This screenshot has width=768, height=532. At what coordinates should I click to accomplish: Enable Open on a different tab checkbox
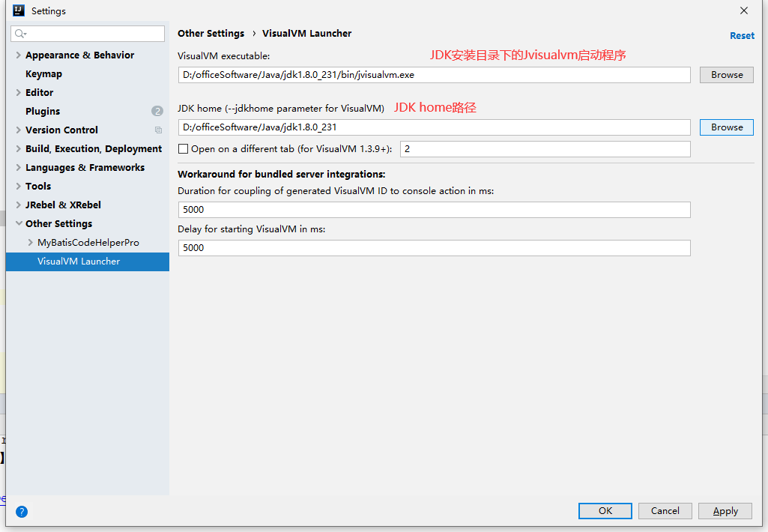[183, 149]
